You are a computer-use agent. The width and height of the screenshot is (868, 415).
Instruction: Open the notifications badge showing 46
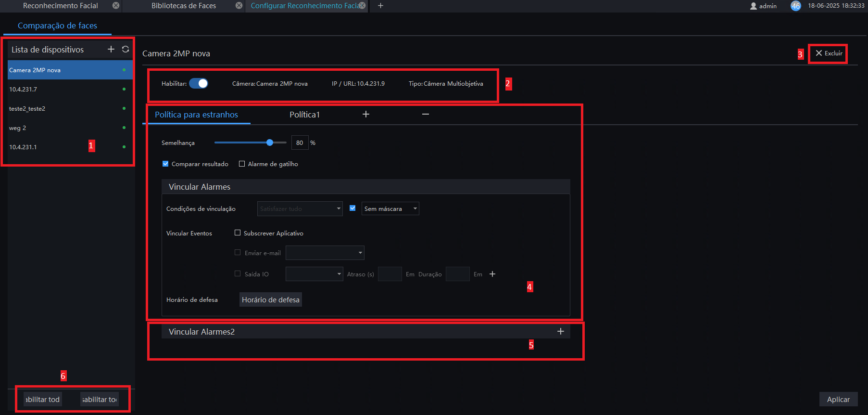(796, 6)
